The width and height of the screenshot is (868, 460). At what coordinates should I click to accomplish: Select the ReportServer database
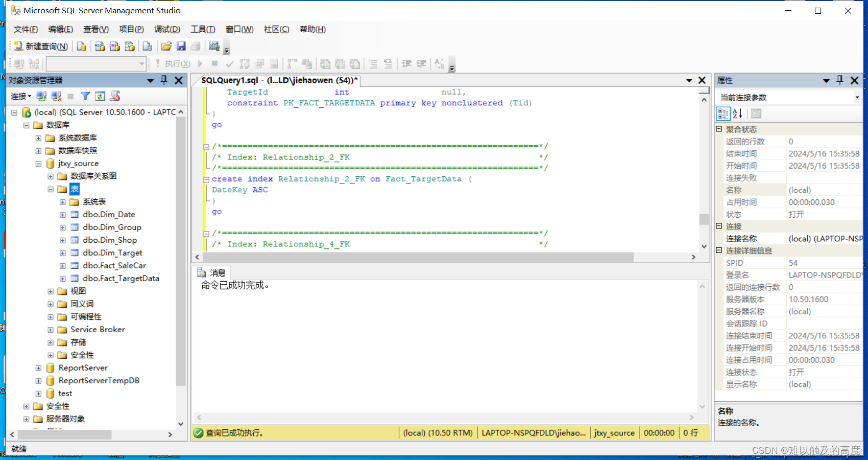pos(83,368)
